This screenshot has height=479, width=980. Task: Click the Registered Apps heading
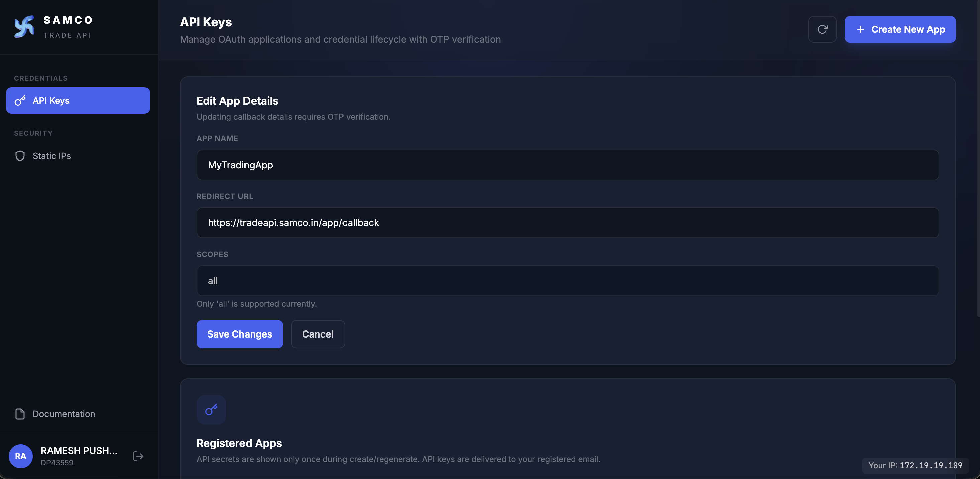click(x=239, y=443)
